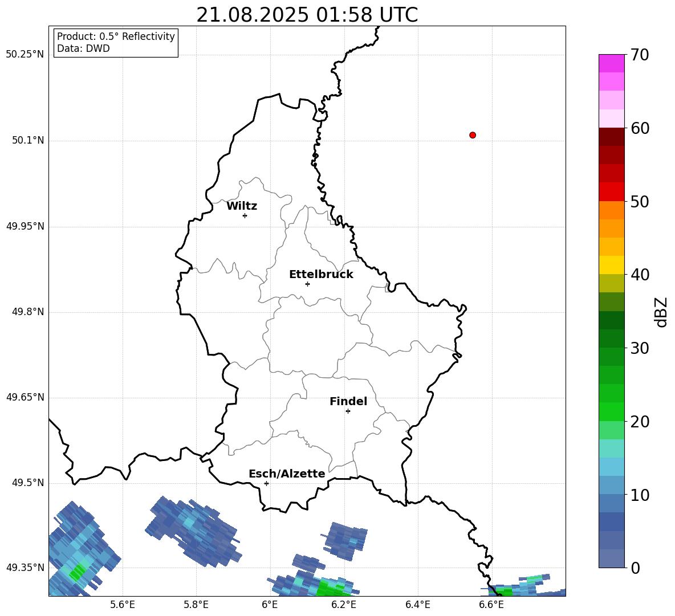Click the Data: DWD text
Image resolution: width=675 pixels, height=616 pixels.
pos(83,48)
